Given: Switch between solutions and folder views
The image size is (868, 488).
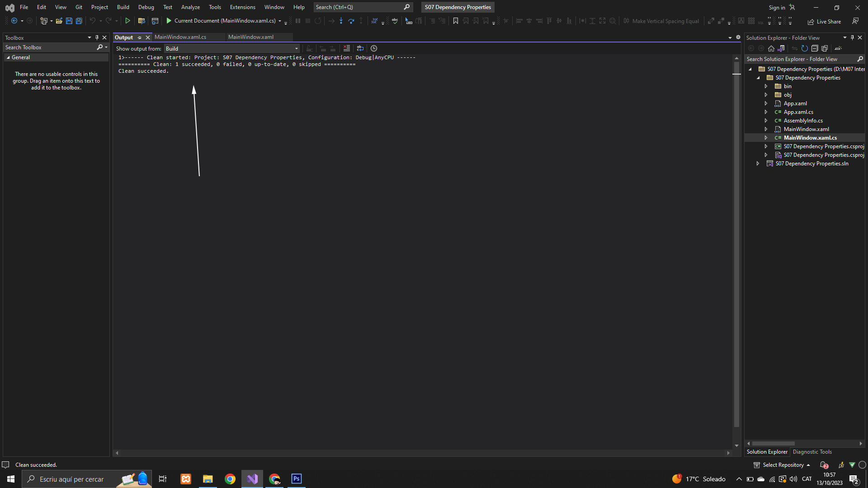Looking at the screenshot, I should click(781, 48).
